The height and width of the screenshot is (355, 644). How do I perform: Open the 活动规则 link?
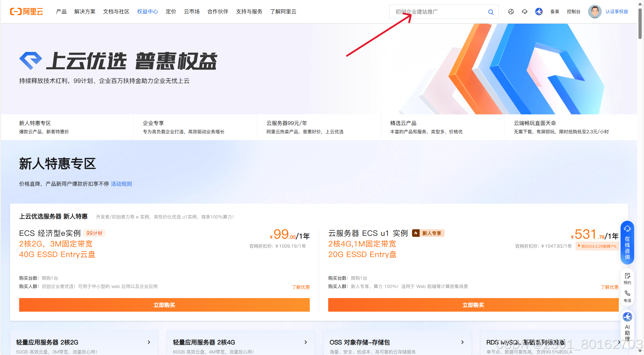point(121,184)
